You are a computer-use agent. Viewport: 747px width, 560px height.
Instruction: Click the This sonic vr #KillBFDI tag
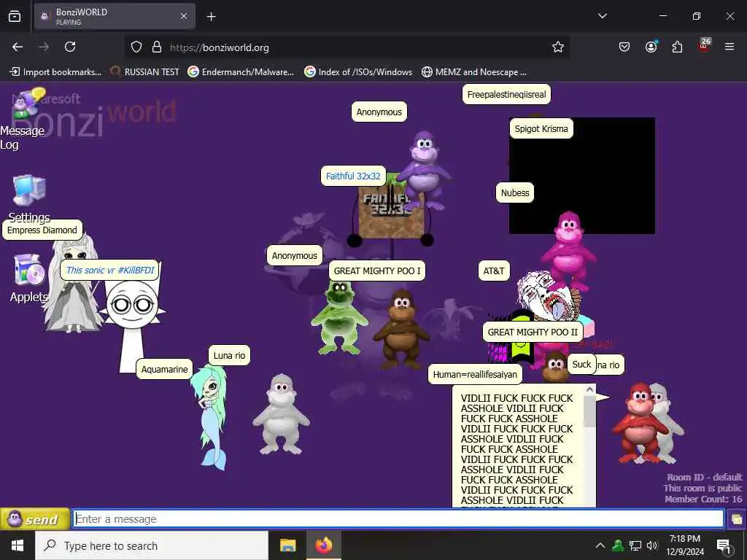[110, 270]
